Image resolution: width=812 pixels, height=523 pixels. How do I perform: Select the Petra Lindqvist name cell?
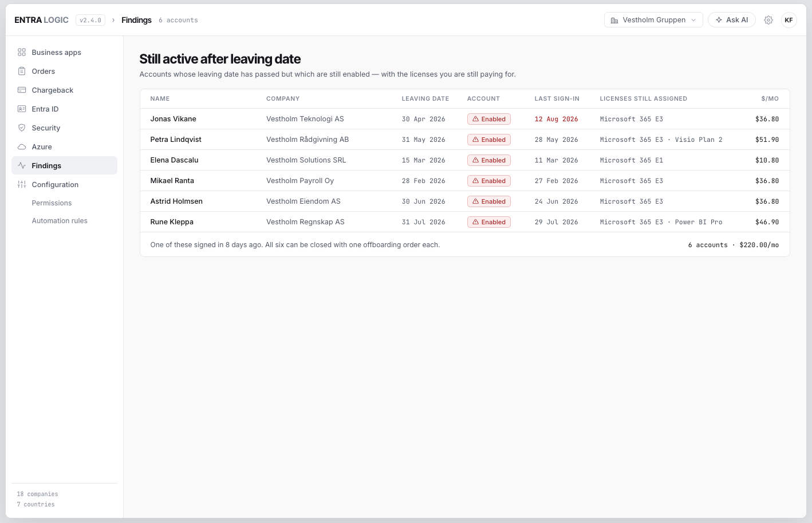coord(176,140)
